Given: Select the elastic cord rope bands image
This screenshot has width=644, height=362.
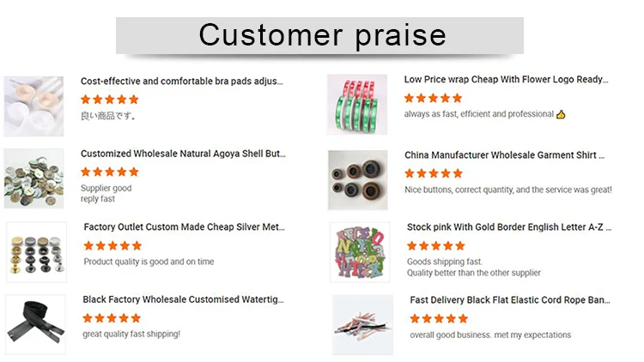Looking at the screenshot, I should pos(362,325).
